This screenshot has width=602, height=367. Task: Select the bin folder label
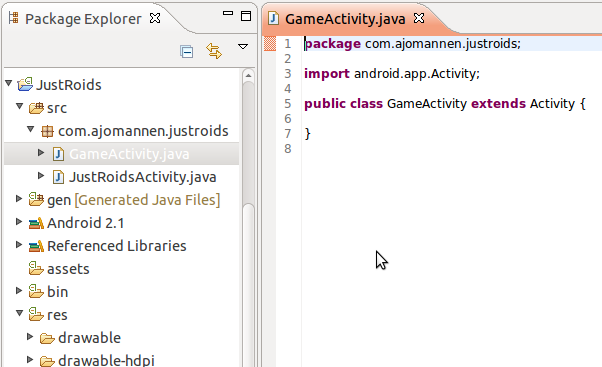tap(58, 292)
